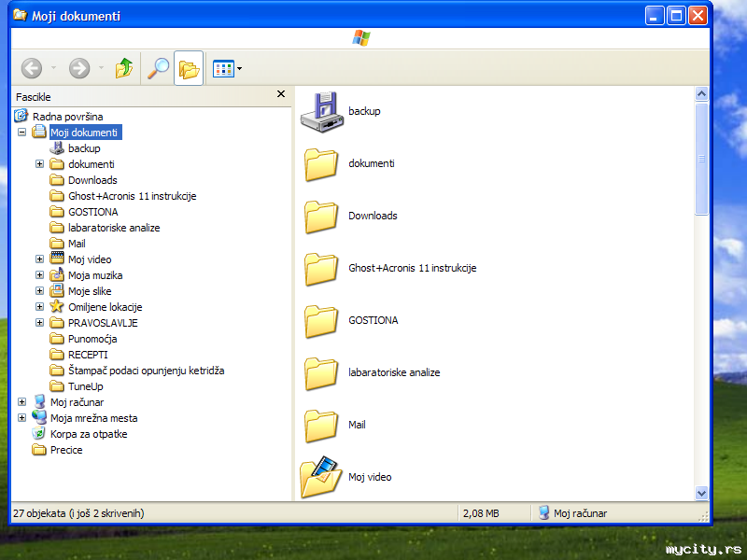Click Moj računar in status bar
The width and height of the screenshot is (747, 560).
572,512
